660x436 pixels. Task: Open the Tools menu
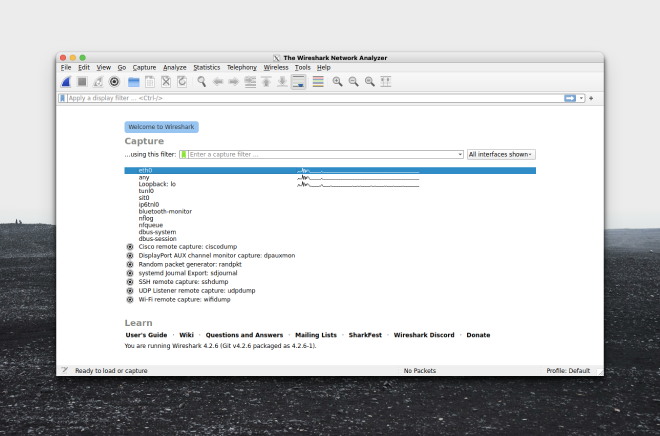(x=303, y=67)
